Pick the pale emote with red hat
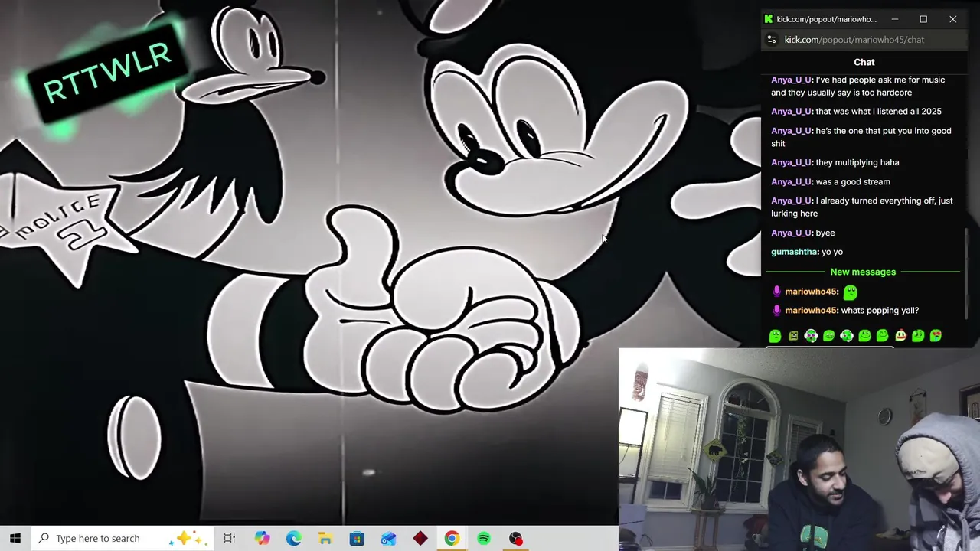980x551 pixels. 900,335
